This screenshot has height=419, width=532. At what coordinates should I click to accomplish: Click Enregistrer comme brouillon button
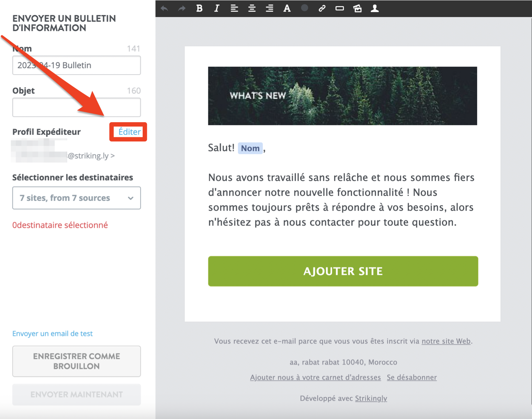77,361
